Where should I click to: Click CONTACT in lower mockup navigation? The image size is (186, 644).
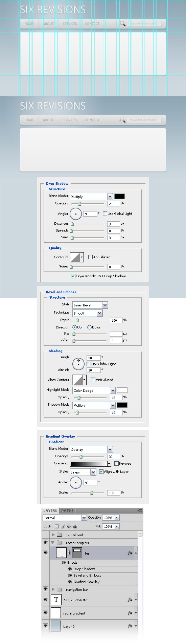point(92,120)
